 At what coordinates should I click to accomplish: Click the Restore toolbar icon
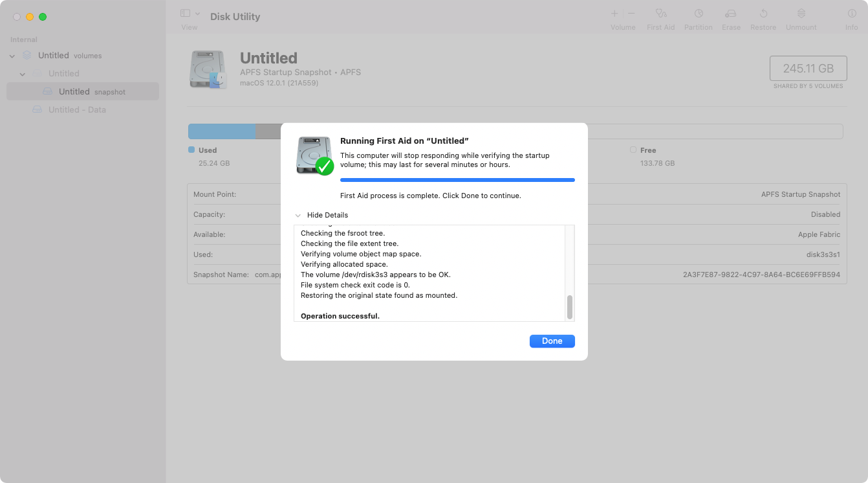click(763, 14)
